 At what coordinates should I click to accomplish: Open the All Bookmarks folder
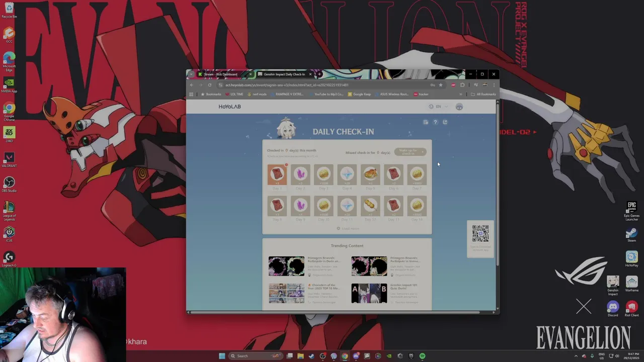click(484, 94)
